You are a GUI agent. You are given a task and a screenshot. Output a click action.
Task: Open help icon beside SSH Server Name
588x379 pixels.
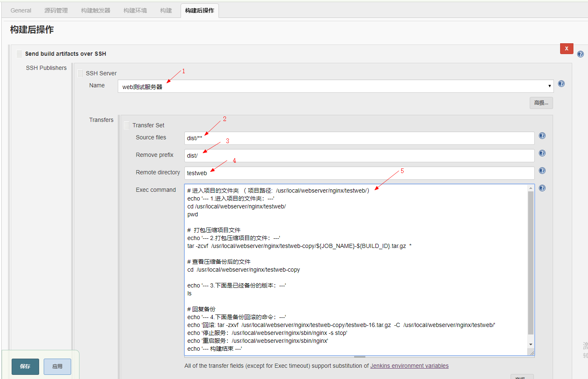coord(561,84)
